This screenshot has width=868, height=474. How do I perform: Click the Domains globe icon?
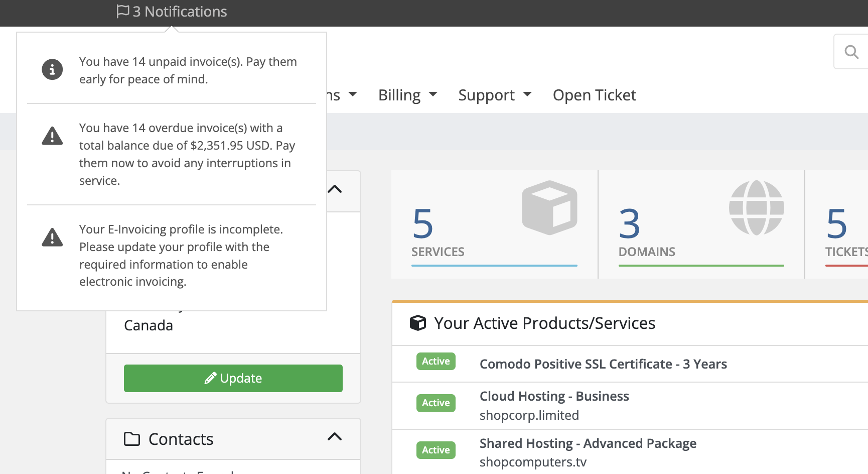pyautogui.click(x=756, y=207)
